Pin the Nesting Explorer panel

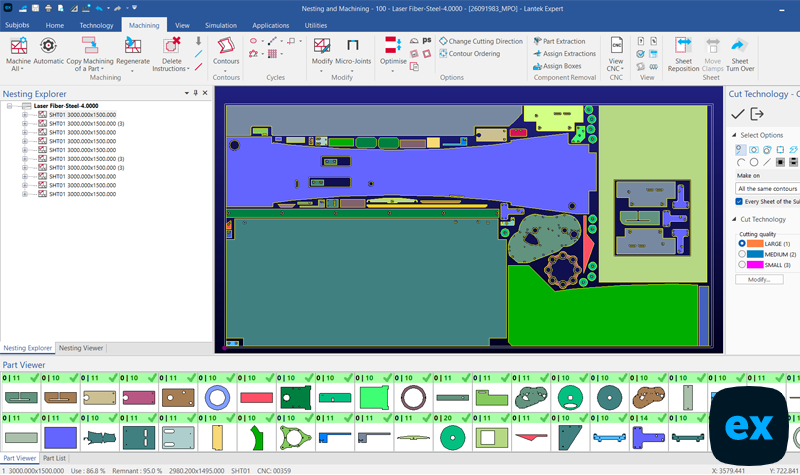pos(195,93)
